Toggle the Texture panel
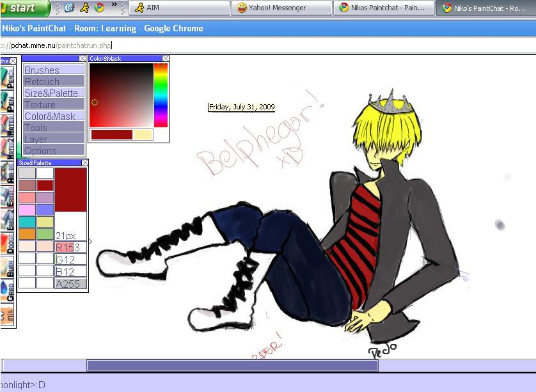This screenshot has width=536, height=392. 54,104
